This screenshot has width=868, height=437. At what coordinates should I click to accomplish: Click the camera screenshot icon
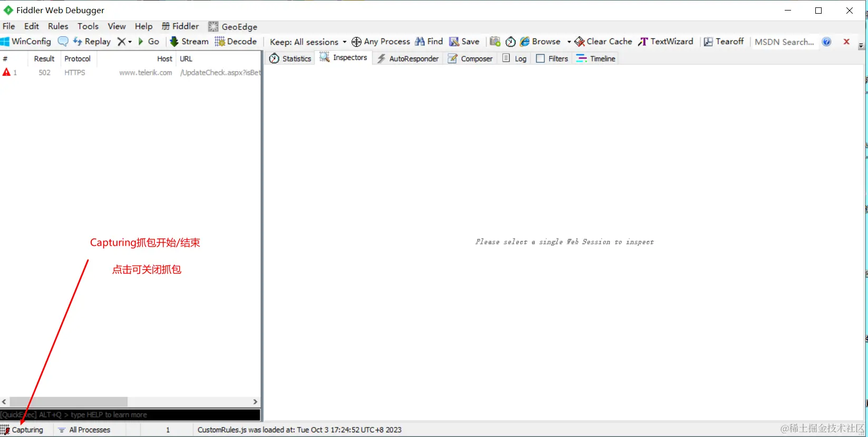pyautogui.click(x=495, y=42)
